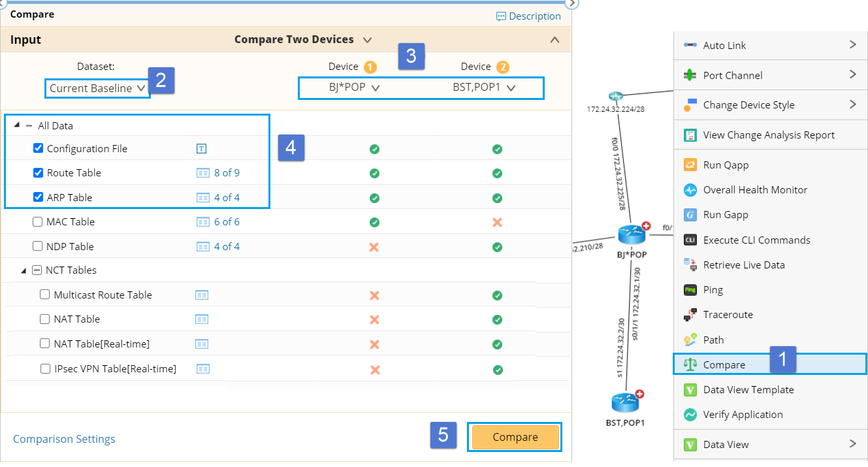Open the BST,POP1 device dropdown
Image resolution: width=868 pixels, height=467 pixels.
pyautogui.click(x=484, y=88)
